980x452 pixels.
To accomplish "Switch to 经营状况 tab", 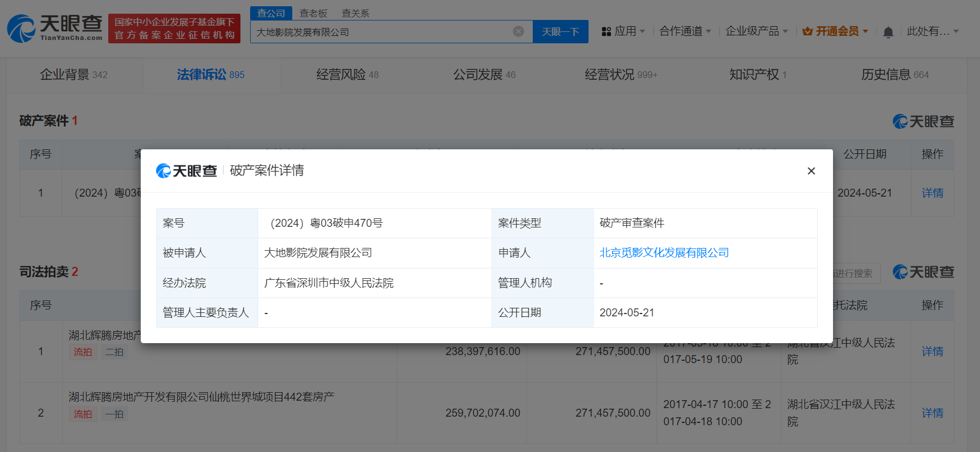I will coord(621,75).
